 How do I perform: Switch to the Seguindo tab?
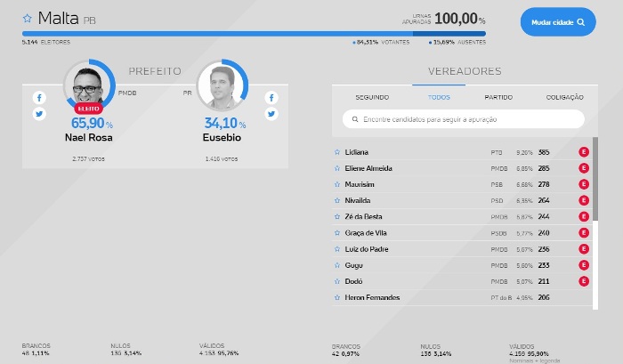pos(372,97)
